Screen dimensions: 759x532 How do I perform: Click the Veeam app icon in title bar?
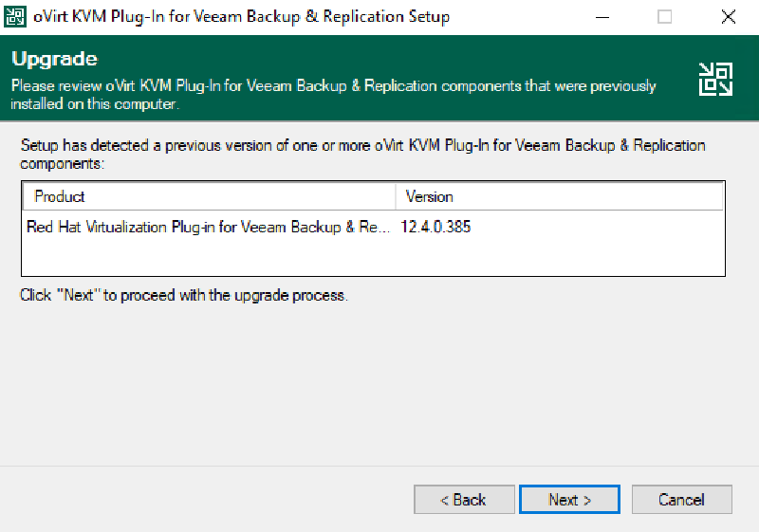[14, 16]
